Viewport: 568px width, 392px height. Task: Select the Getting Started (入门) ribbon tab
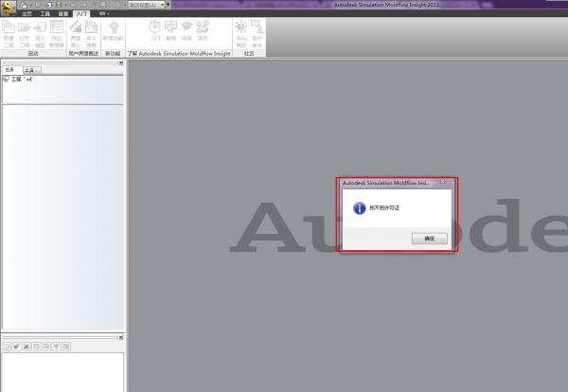point(81,14)
